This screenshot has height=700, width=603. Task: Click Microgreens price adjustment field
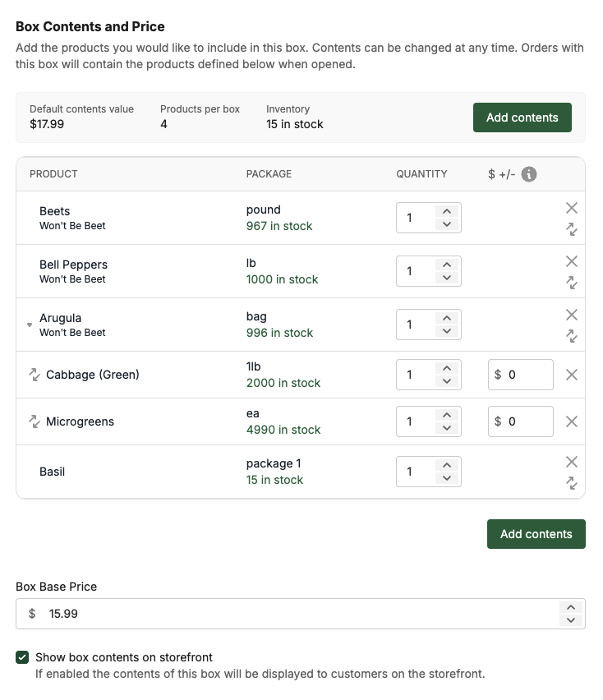[526, 421]
